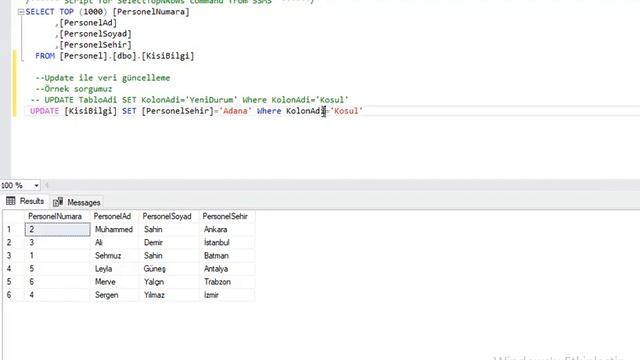Select the Izmir city cell
The width and height of the screenshot is (640, 360).
[x=227, y=295]
